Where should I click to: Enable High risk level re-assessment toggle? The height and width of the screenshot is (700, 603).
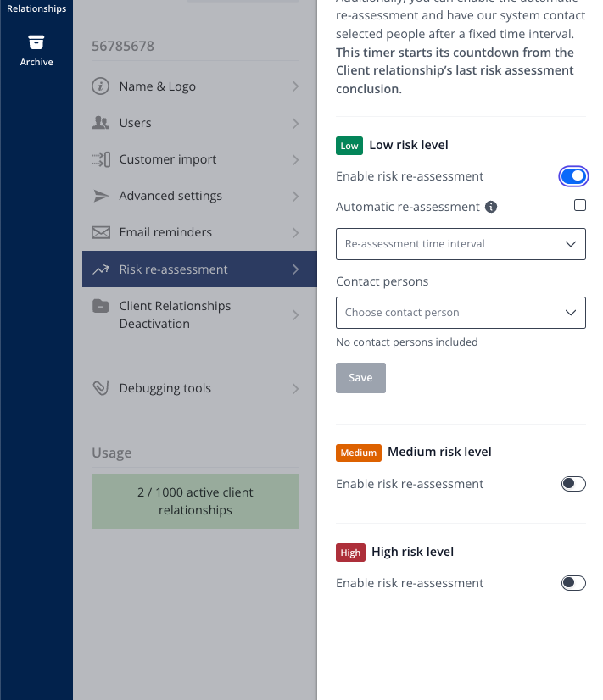573,583
